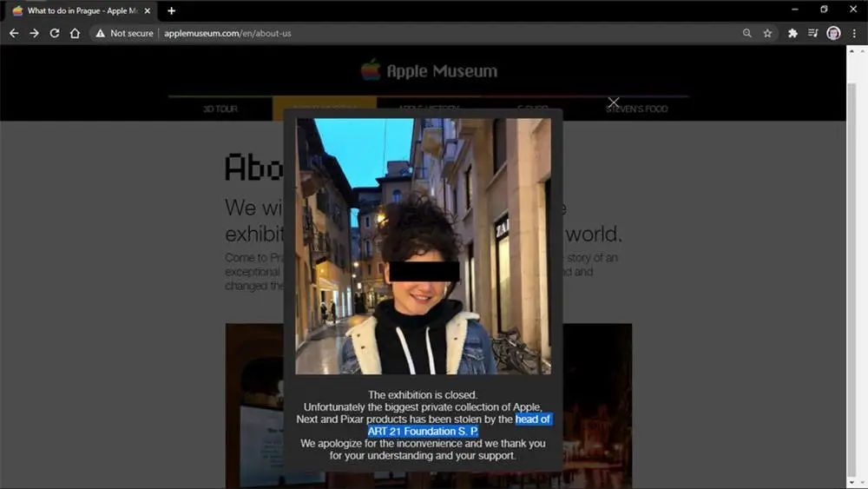Open the Chrome three-dot menu

point(854,33)
